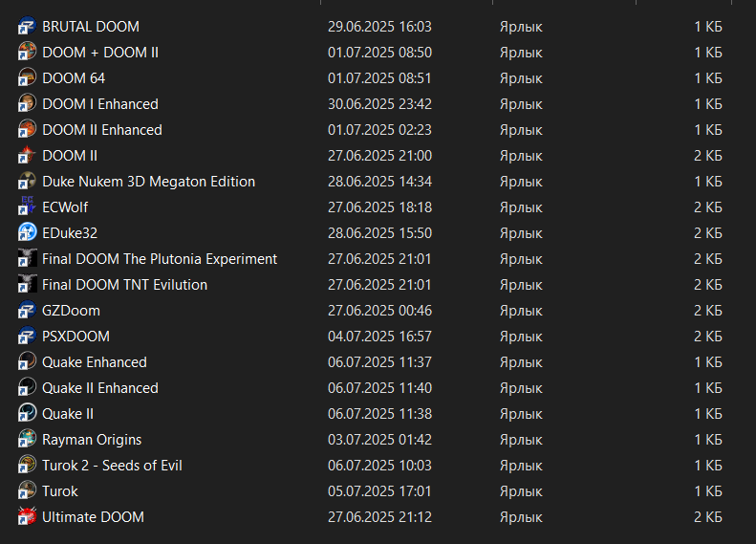Click the date 06.07.2025 11:37

point(380,362)
